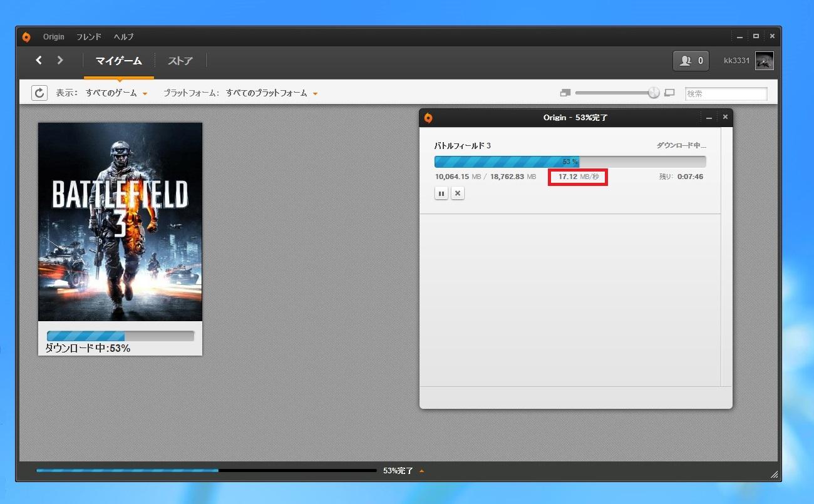This screenshot has height=504, width=814.
Task: Expand the download details arrow beside 53%完了
Action: click(x=421, y=471)
